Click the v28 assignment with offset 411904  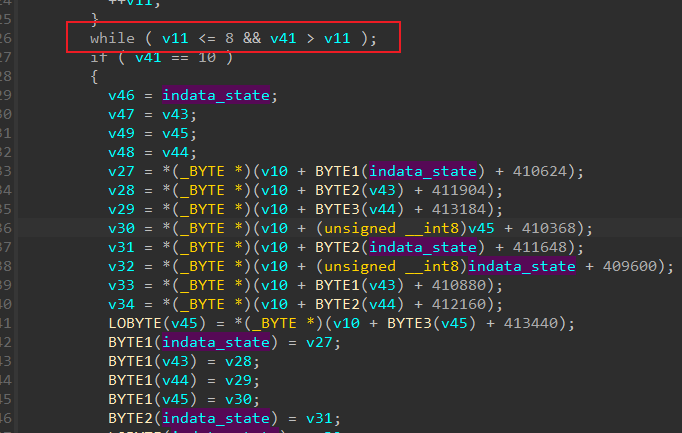305,190
